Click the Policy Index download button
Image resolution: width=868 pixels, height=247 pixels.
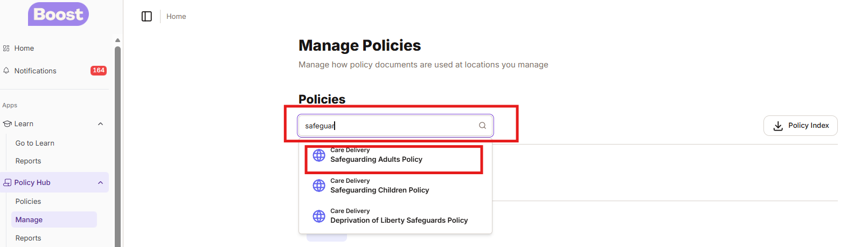[800, 126]
